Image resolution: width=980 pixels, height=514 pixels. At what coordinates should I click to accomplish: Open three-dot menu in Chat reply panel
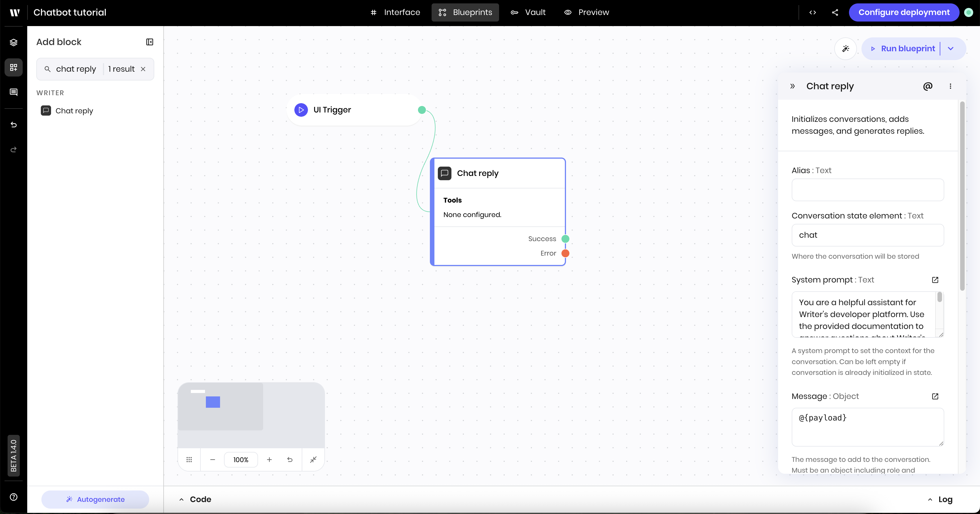click(x=950, y=86)
